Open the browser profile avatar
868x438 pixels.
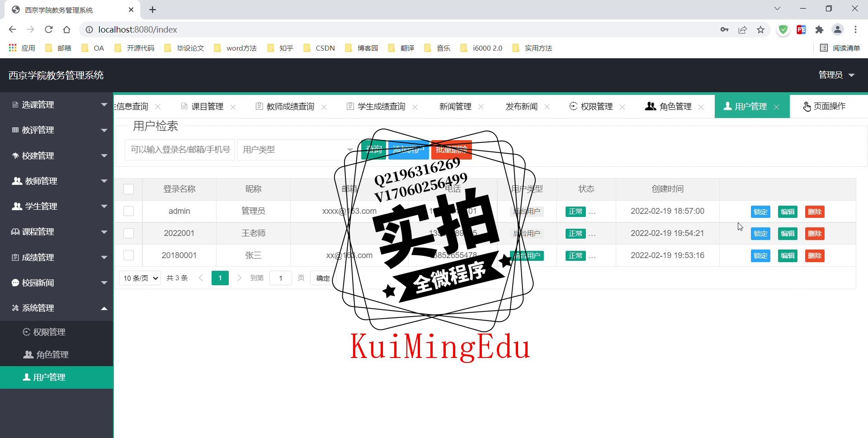coord(837,29)
